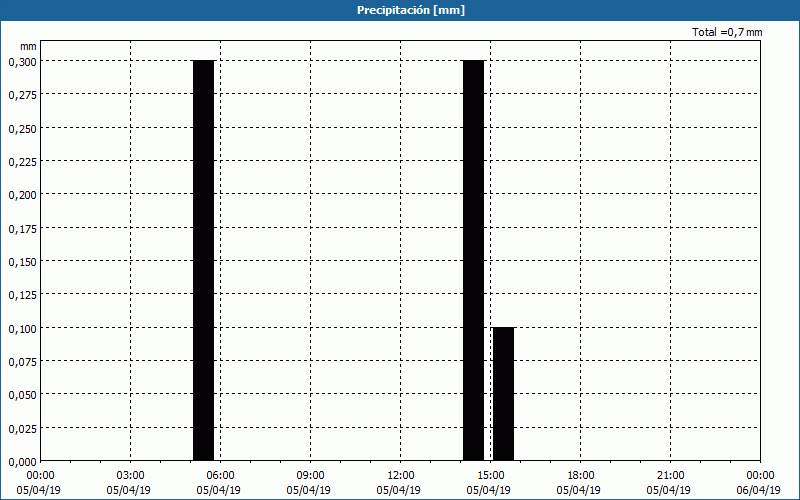Click the 00:00 label above 06/04/19
Viewport: 800px width, 500px height.
760,476
